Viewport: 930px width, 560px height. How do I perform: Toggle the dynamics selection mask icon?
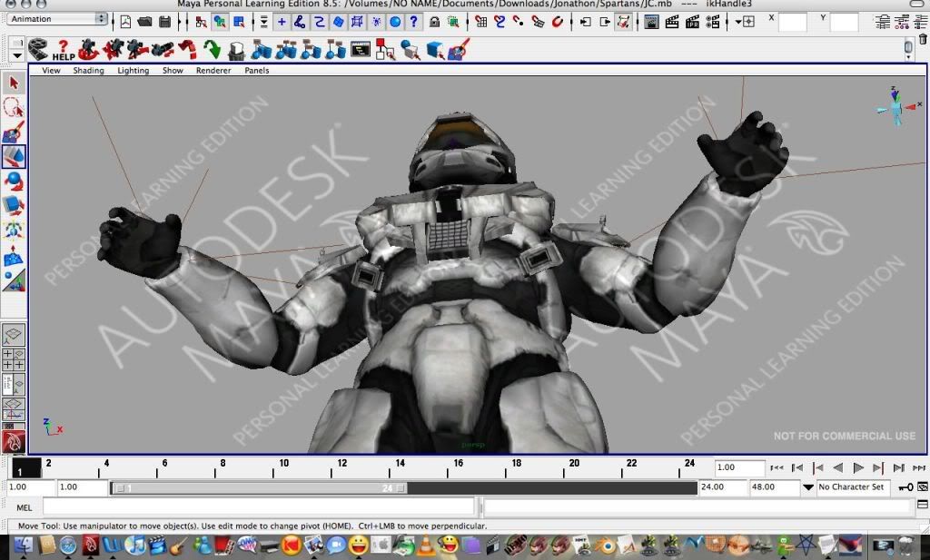click(x=376, y=22)
